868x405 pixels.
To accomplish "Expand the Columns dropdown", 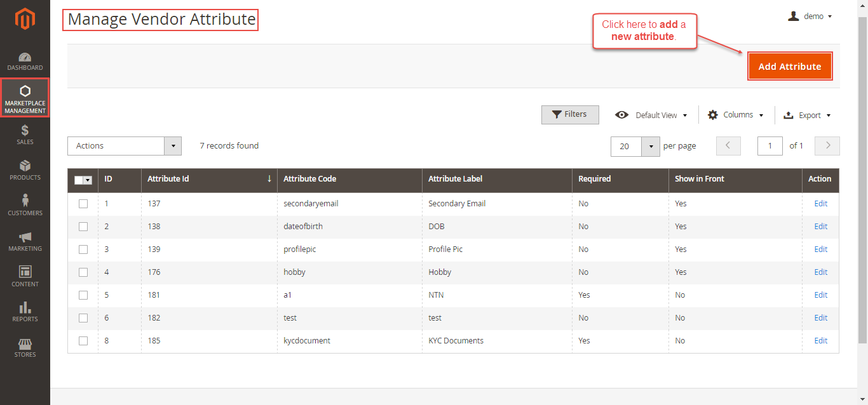I will pos(735,115).
